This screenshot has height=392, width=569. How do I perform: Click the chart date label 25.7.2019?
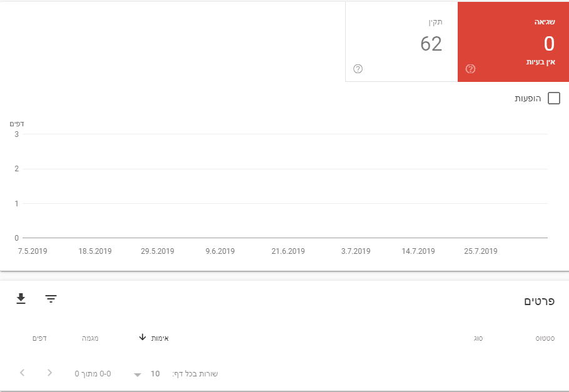click(x=480, y=251)
